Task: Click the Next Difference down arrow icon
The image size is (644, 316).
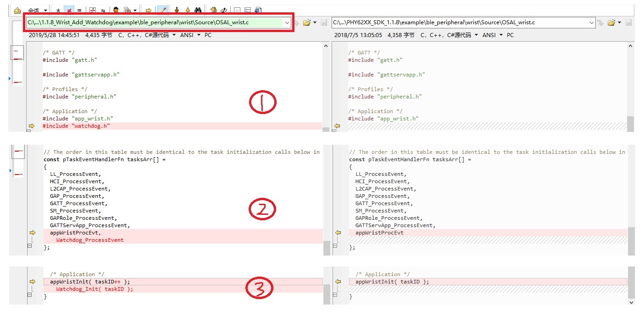Action: coord(177,10)
